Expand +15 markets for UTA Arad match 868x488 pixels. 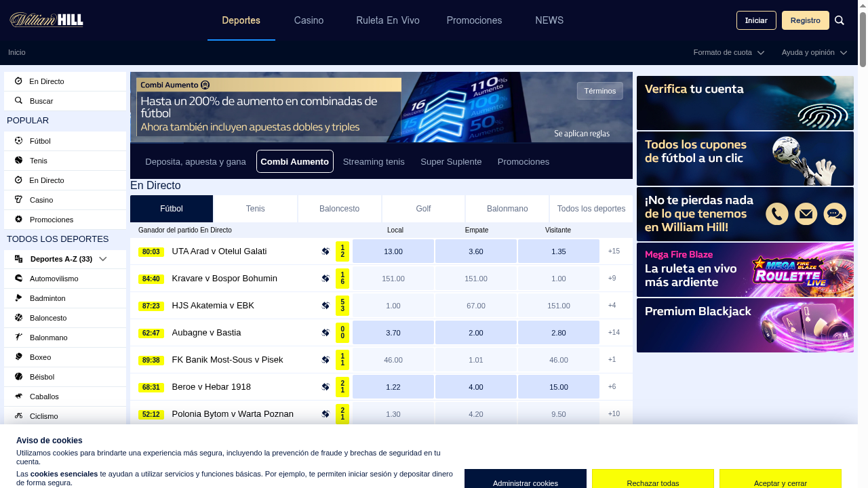coord(614,251)
